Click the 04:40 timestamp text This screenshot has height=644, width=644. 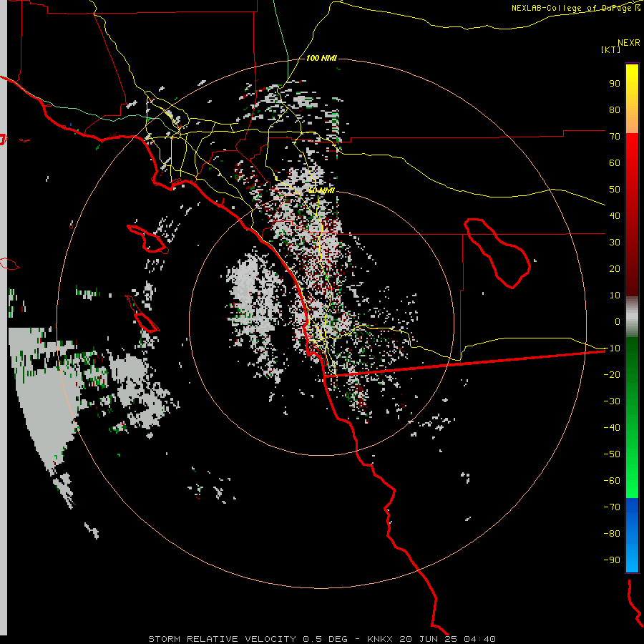pyautogui.click(x=479, y=639)
